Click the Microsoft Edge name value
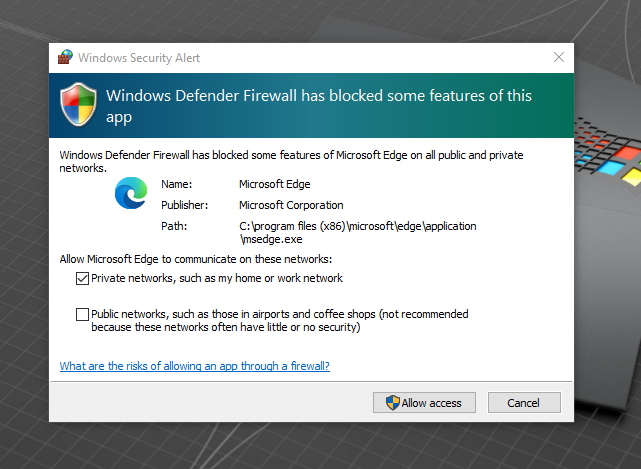The image size is (641, 469). [x=275, y=184]
